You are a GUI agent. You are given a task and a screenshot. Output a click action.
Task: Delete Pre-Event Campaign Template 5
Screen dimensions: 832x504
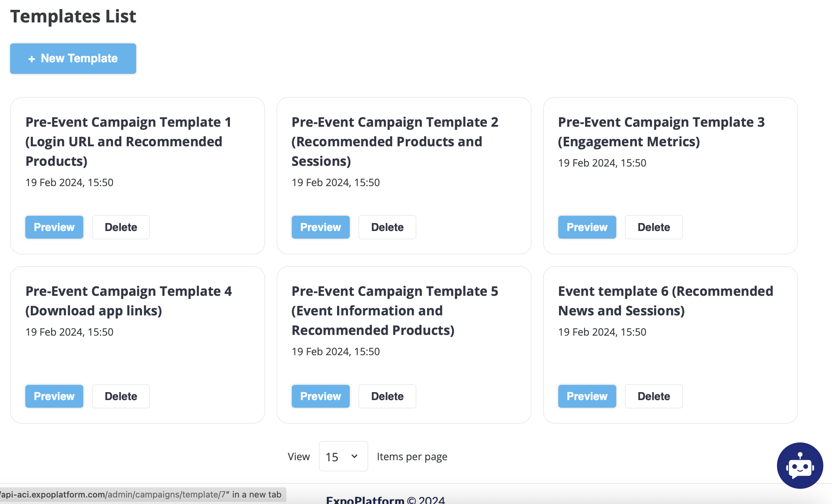point(387,396)
